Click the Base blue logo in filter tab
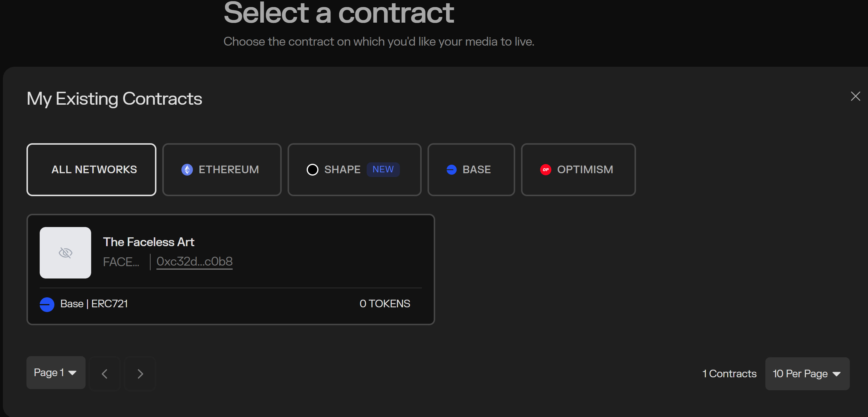The image size is (868, 417). (451, 170)
